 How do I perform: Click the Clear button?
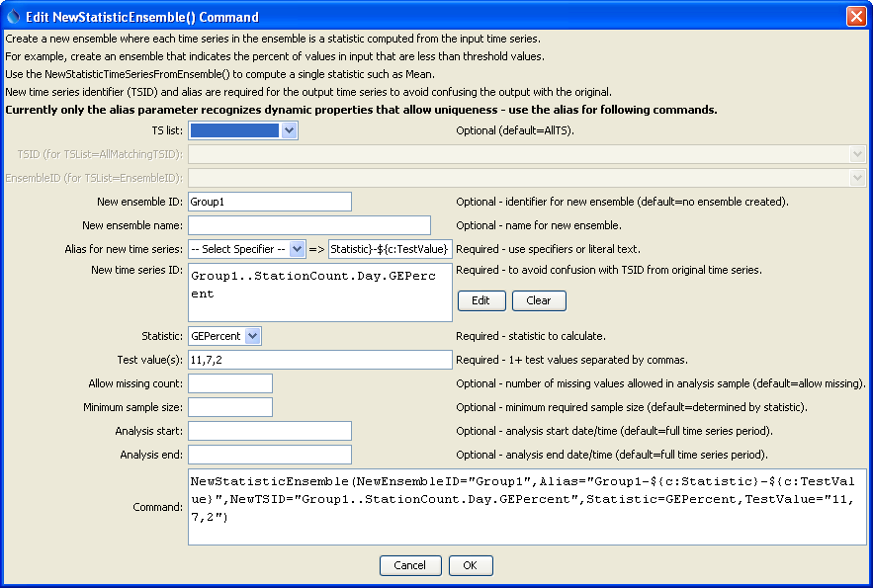539,301
